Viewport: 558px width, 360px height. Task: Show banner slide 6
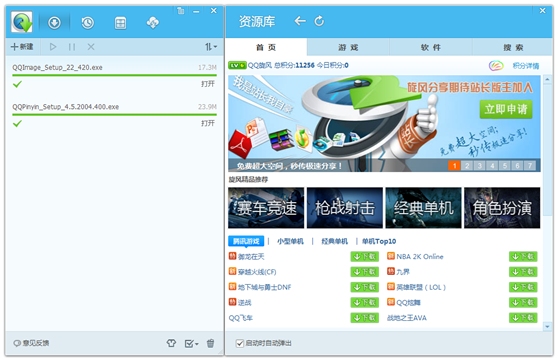pos(517,165)
